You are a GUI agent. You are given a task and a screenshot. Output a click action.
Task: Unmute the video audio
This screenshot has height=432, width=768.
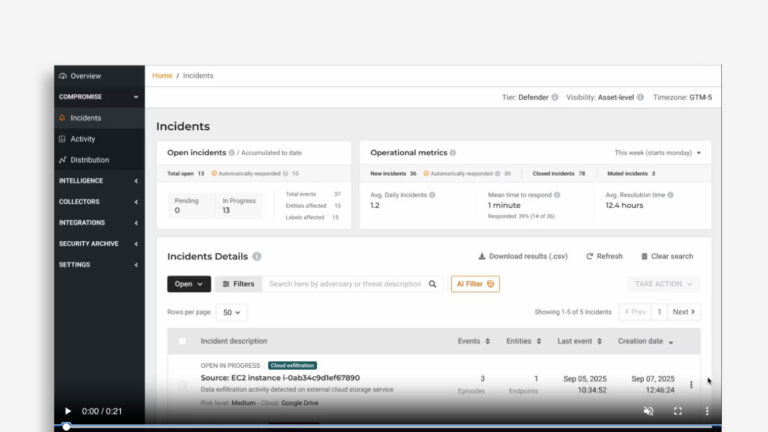[648, 411]
